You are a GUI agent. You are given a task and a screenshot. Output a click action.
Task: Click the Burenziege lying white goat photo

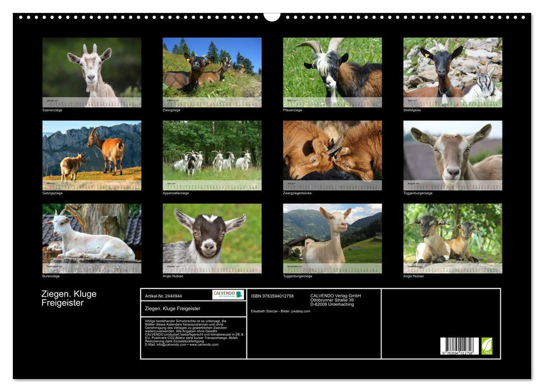pyautogui.click(x=91, y=239)
